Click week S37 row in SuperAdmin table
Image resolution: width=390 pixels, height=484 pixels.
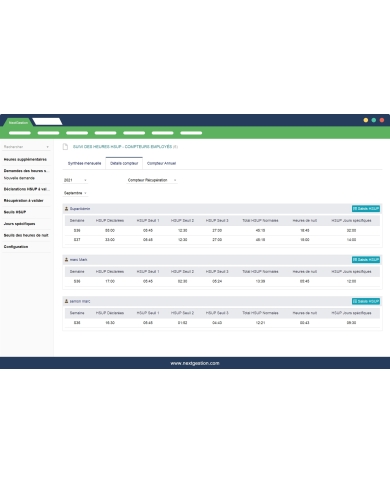click(222, 240)
